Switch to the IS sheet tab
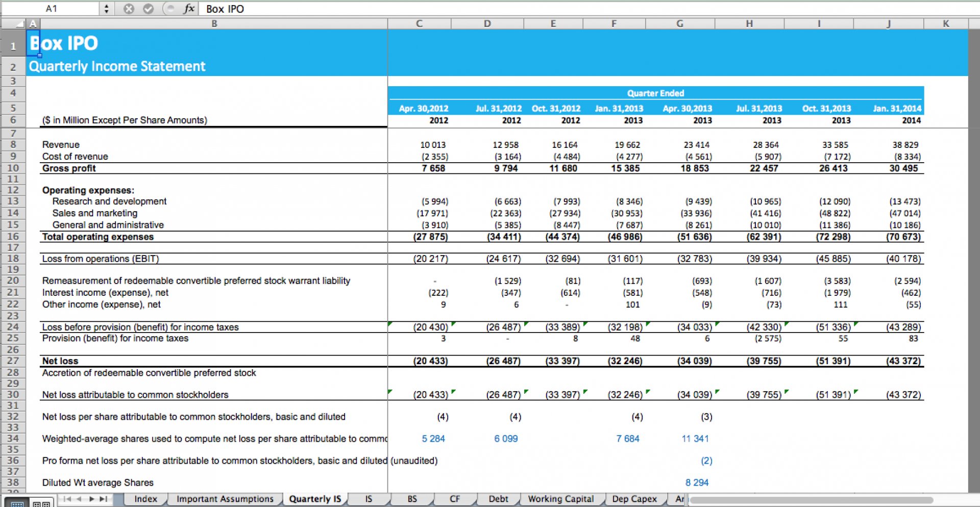The image size is (980, 507). pyautogui.click(x=369, y=499)
